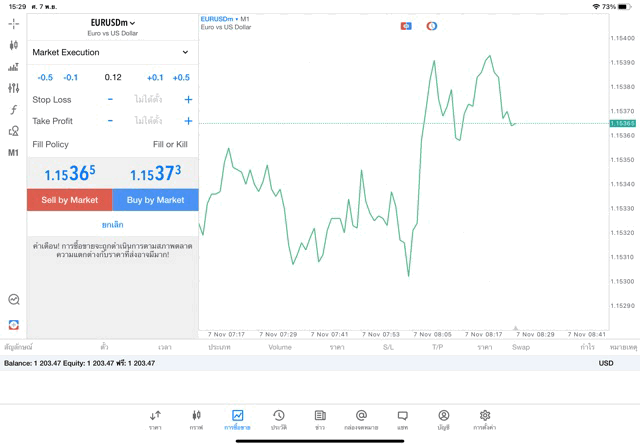
Task: Increase volume by +0.1
Action: [155, 78]
